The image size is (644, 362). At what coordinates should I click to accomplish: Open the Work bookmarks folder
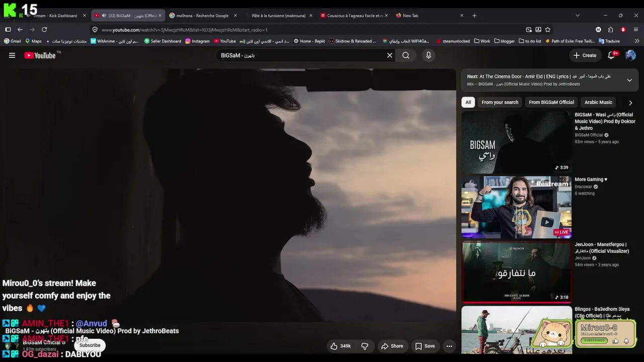(x=482, y=41)
